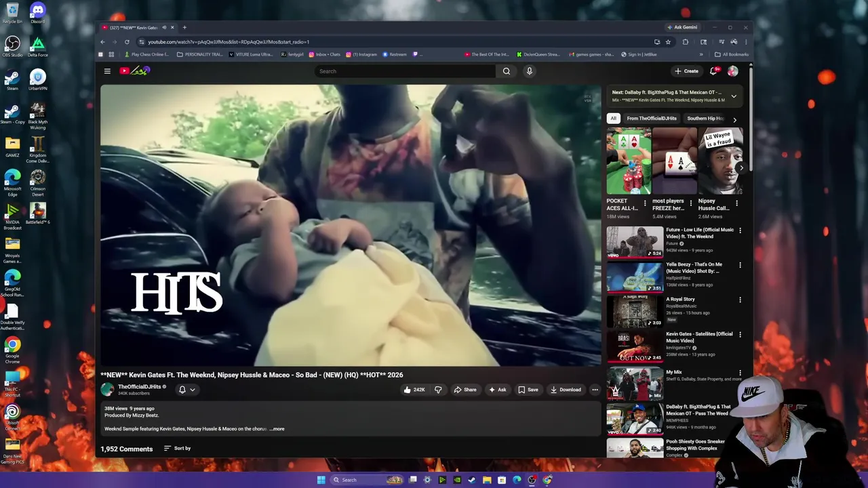Open more actions ellipsis beside Download
This screenshot has width=868, height=488.
(595, 390)
